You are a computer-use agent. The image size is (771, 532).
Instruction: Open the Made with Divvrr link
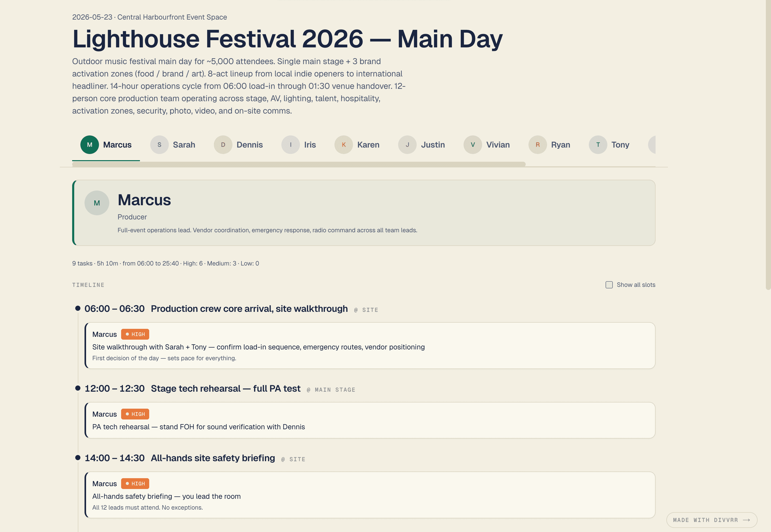pos(712,520)
